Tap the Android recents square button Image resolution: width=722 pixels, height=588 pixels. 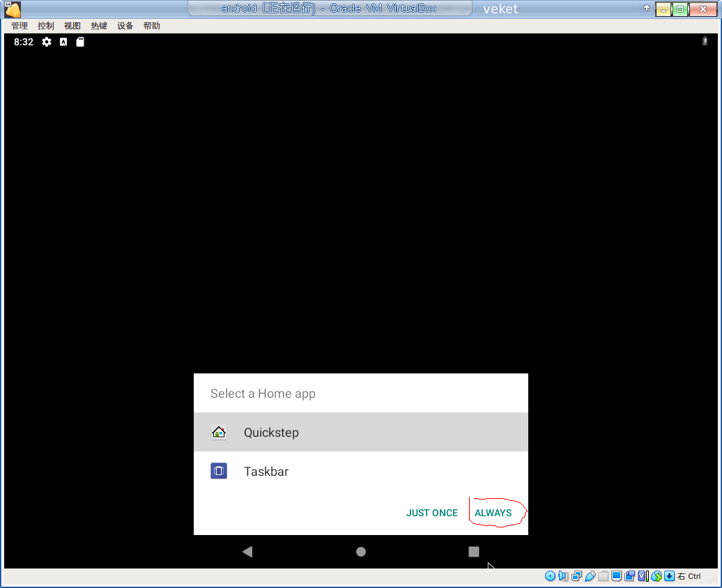[474, 552]
